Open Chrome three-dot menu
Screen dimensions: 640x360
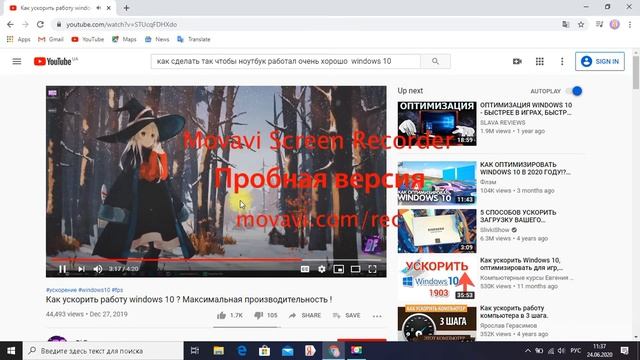[x=630, y=24]
